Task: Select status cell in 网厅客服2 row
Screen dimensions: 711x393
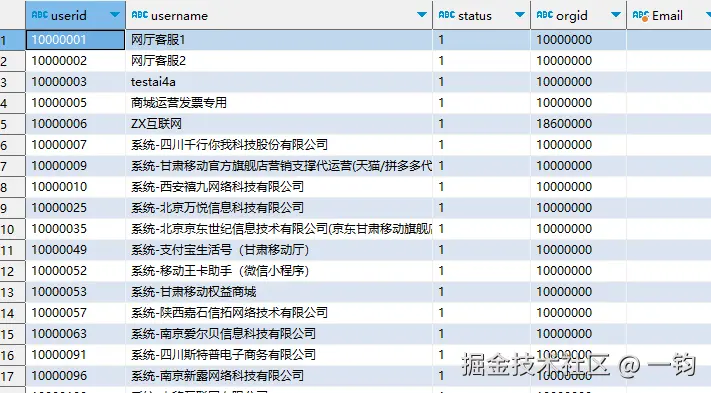Action: pyautogui.click(x=482, y=61)
